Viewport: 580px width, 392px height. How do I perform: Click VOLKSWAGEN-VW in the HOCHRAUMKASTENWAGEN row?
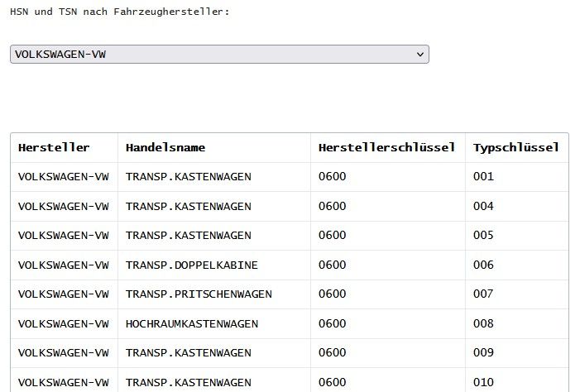(64, 323)
